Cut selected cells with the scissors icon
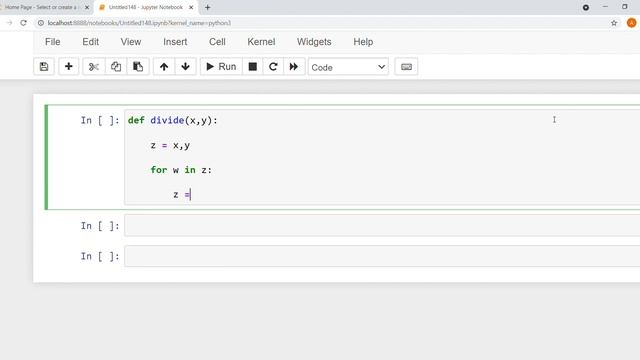Viewport: 640px width, 360px height. coord(94,67)
